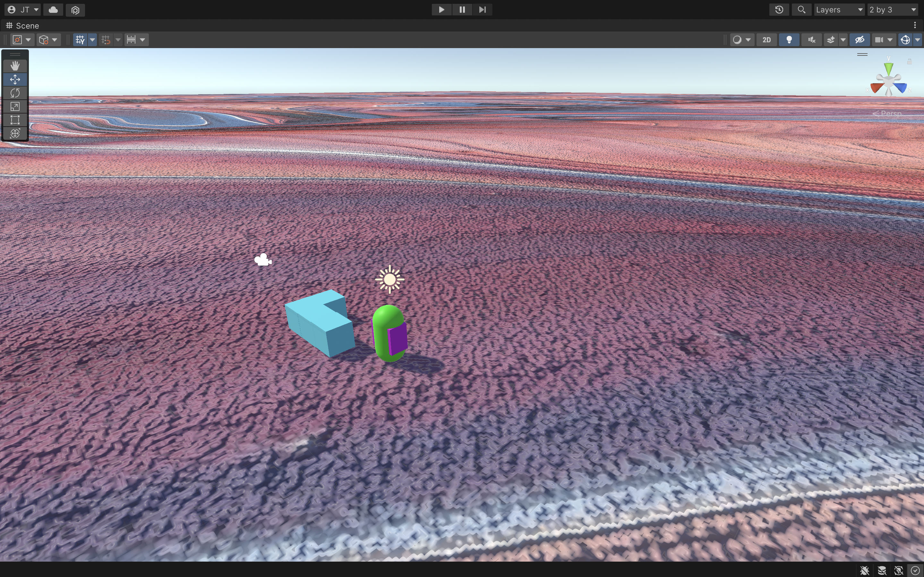Screen dimensions: 924x577
Task: Open the cloud services icon
Action: tap(53, 10)
